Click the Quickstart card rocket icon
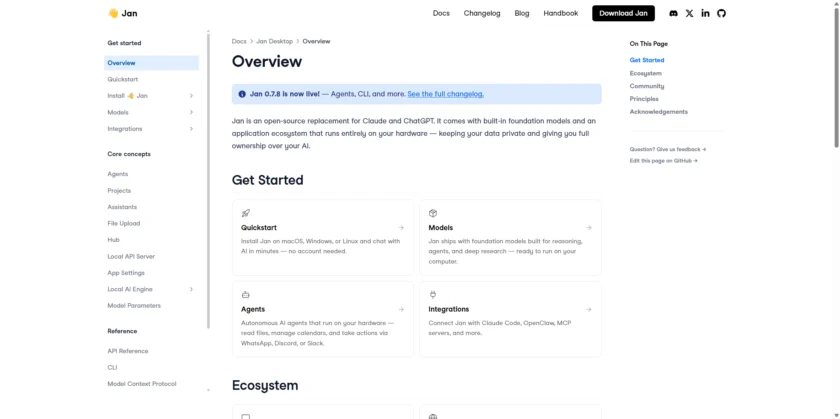The image size is (840, 419). point(246,213)
